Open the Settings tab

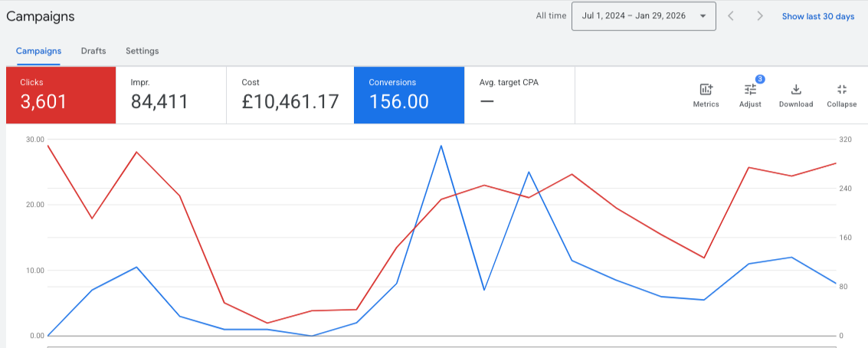pos(142,51)
